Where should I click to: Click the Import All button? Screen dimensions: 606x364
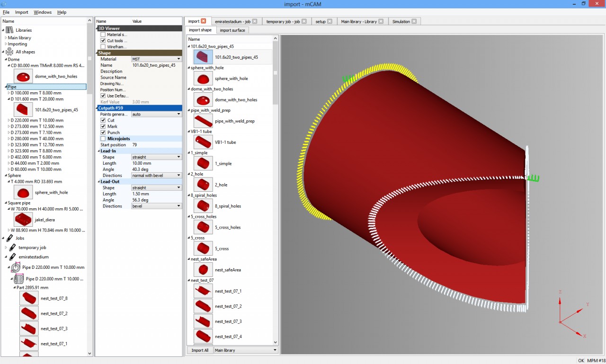pyautogui.click(x=200, y=350)
